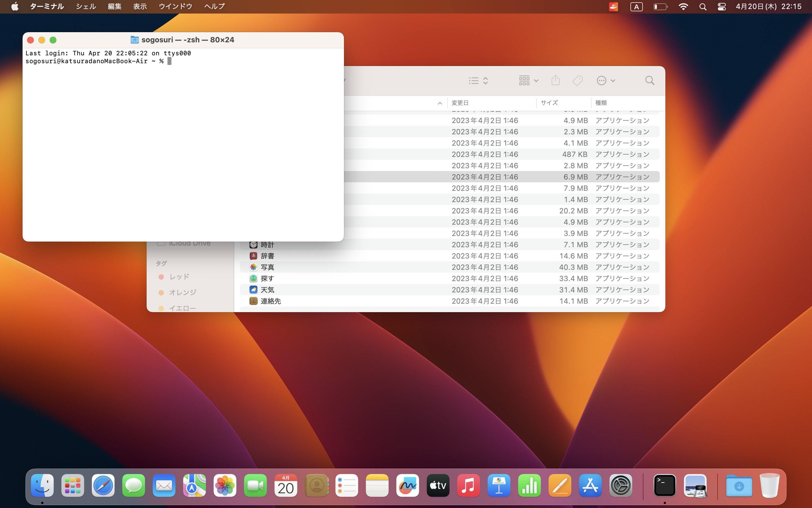Open App Store in the Dock
Viewport: 812px width, 508px height.
591,485
